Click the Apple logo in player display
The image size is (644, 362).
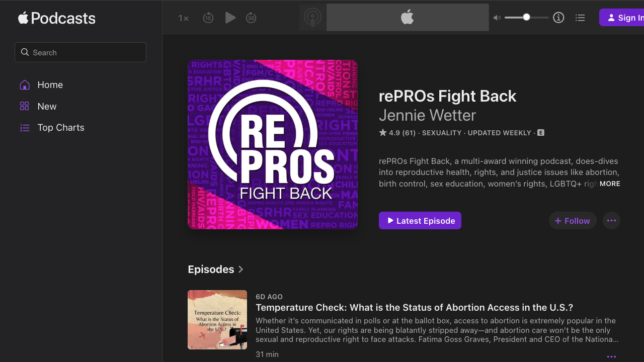tap(408, 18)
